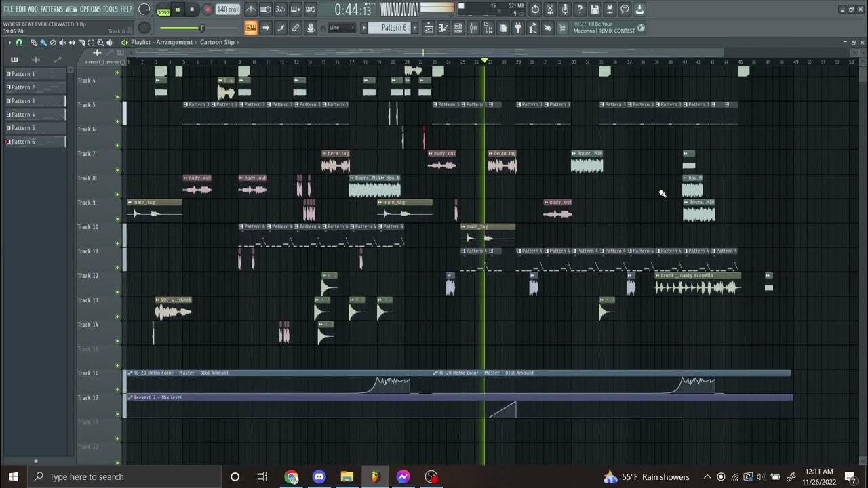Open the VIEW menu

[71, 9]
